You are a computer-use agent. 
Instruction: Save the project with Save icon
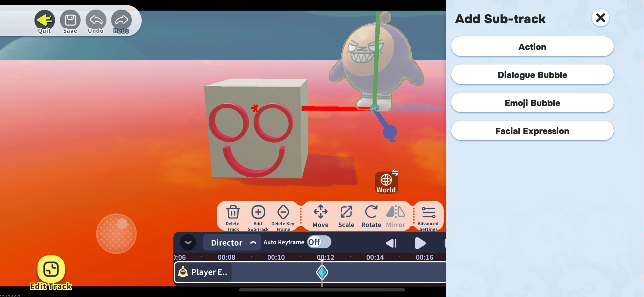pos(70,20)
